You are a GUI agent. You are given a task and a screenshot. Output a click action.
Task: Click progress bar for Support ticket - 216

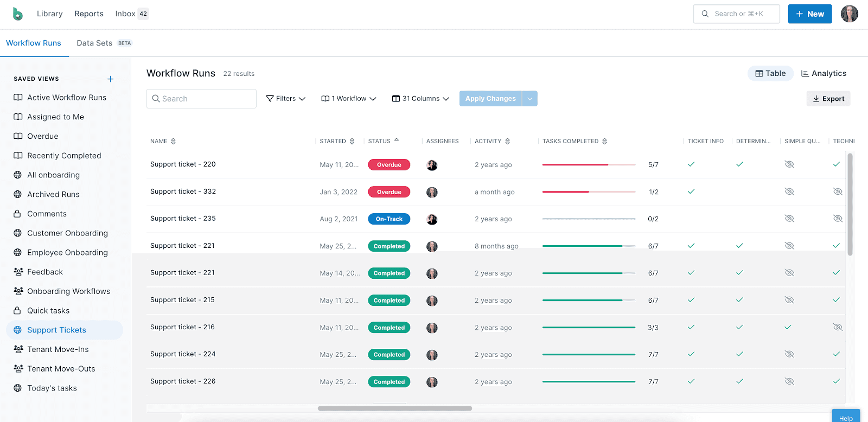[589, 327]
